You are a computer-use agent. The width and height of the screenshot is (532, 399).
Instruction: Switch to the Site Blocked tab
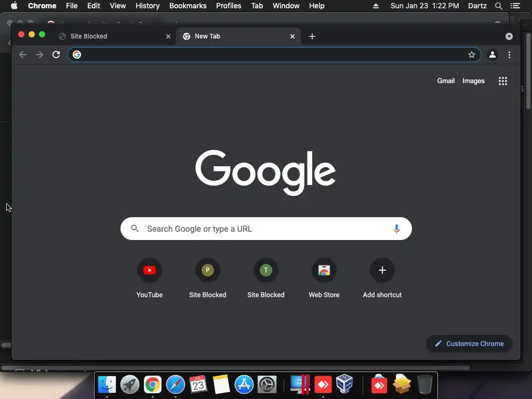[114, 36]
